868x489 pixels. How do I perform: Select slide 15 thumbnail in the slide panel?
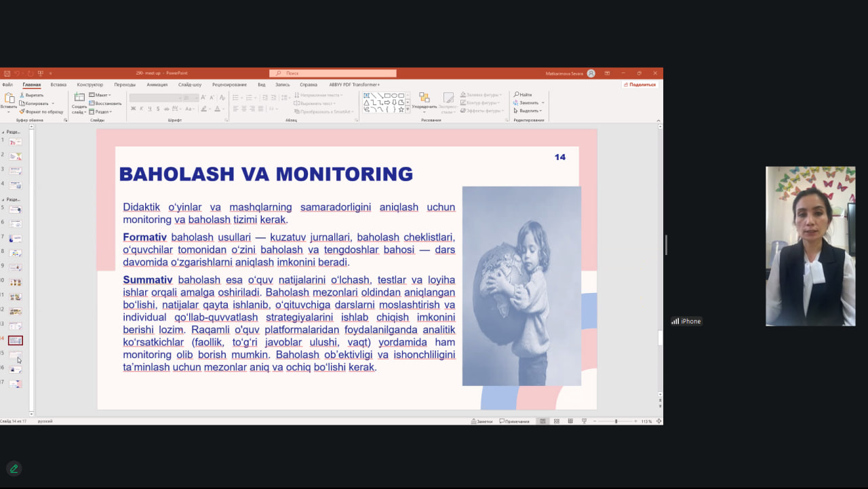(x=15, y=355)
